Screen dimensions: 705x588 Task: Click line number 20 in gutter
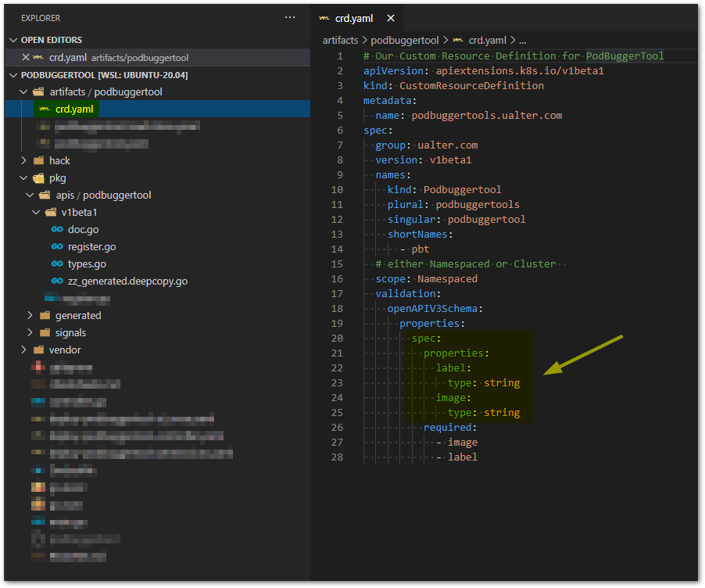[337, 339]
